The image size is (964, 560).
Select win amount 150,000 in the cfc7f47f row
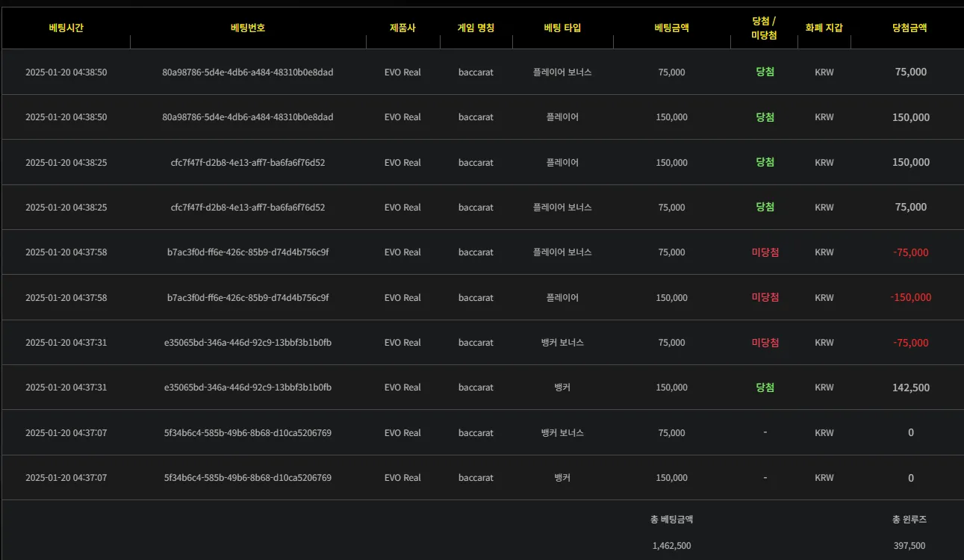click(911, 162)
